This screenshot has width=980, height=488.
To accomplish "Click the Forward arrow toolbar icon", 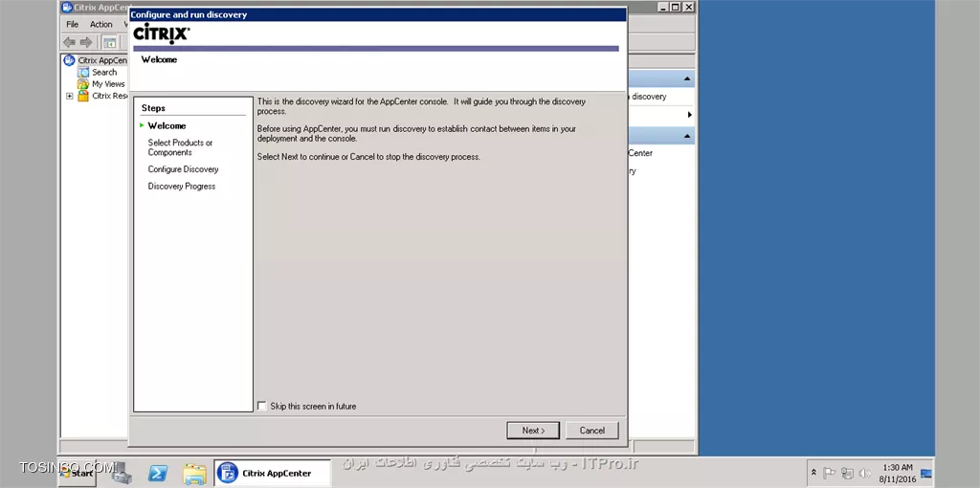I will coord(86,42).
